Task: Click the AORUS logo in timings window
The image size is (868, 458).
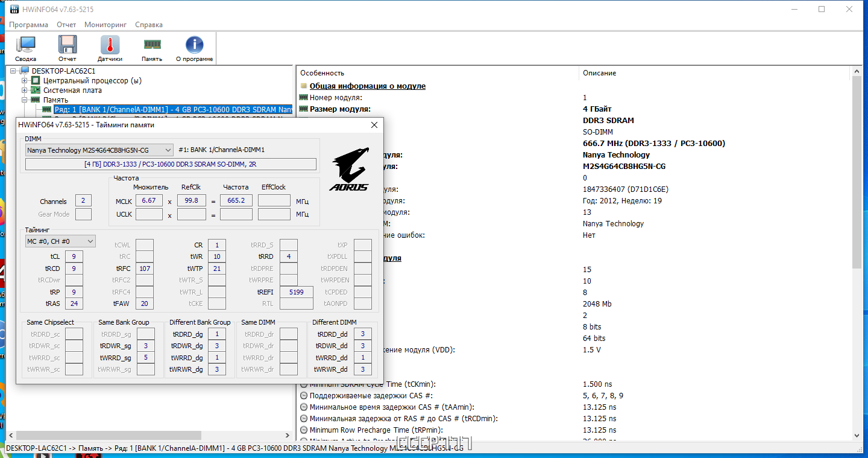Action: (349, 169)
